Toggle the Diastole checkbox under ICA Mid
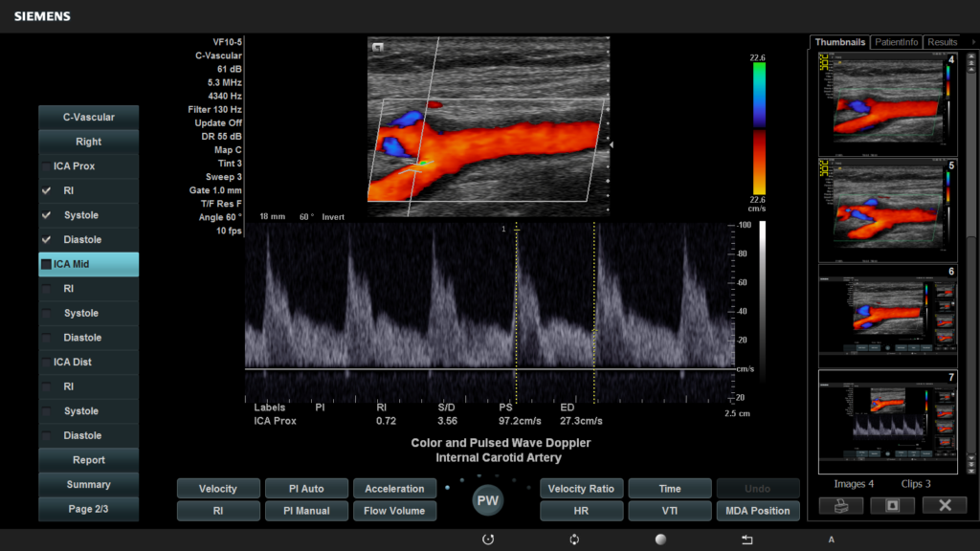 (x=47, y=338)
